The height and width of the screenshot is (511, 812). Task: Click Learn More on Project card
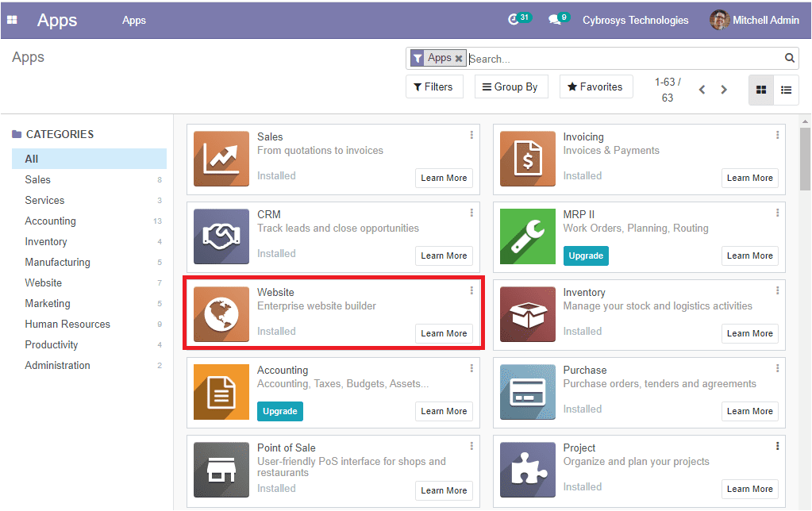pos(750,489)
